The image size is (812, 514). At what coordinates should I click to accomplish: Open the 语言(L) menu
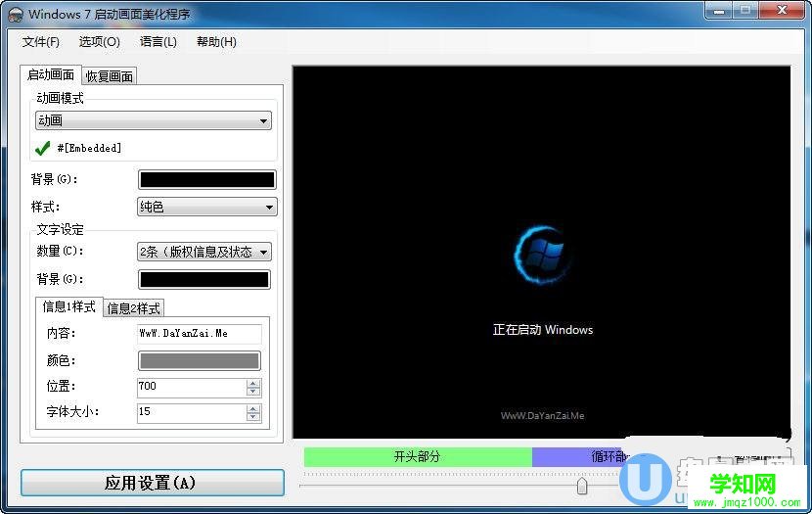click(x=158, y=42)
